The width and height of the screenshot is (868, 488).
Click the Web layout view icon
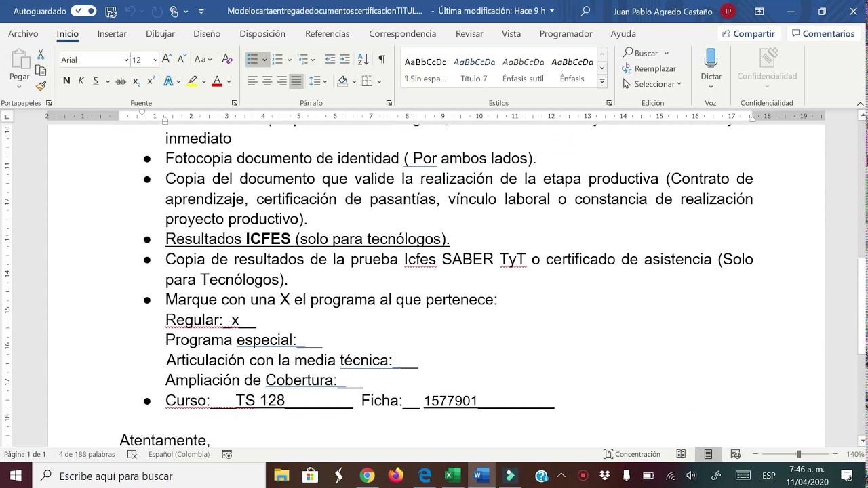[x=735, y=454]
